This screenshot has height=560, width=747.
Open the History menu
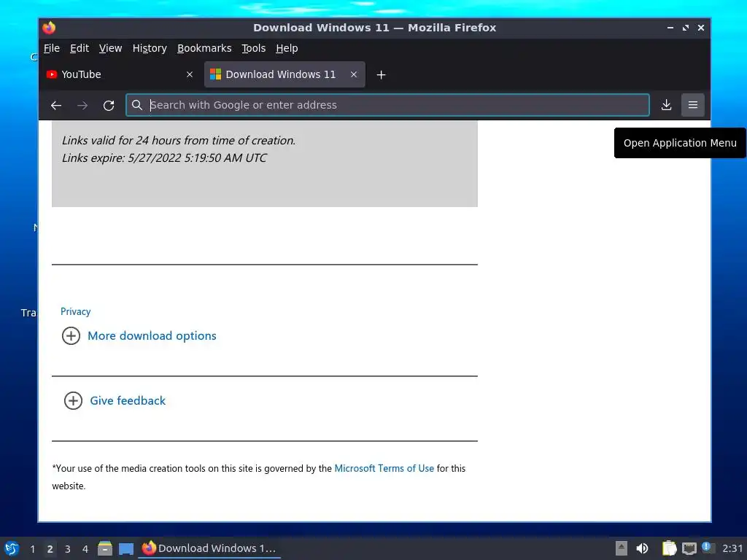coord(150,48)
